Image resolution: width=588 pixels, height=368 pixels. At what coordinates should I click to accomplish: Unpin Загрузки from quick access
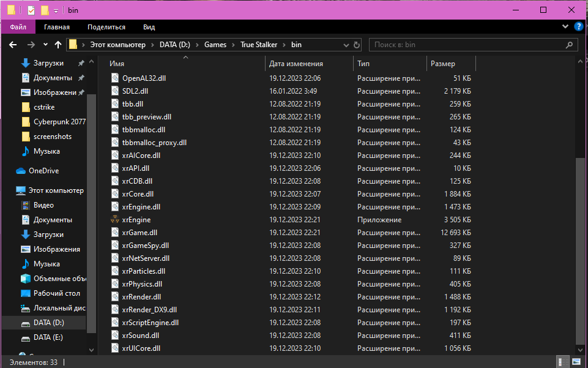[x=80, y=62]
